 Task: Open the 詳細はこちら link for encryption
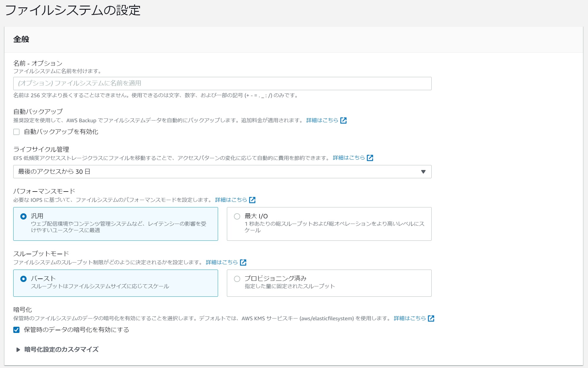410,318
